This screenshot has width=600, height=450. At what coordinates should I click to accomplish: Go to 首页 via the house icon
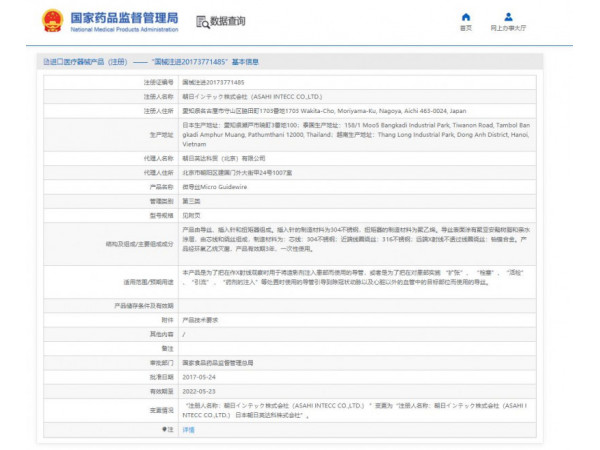466,17
